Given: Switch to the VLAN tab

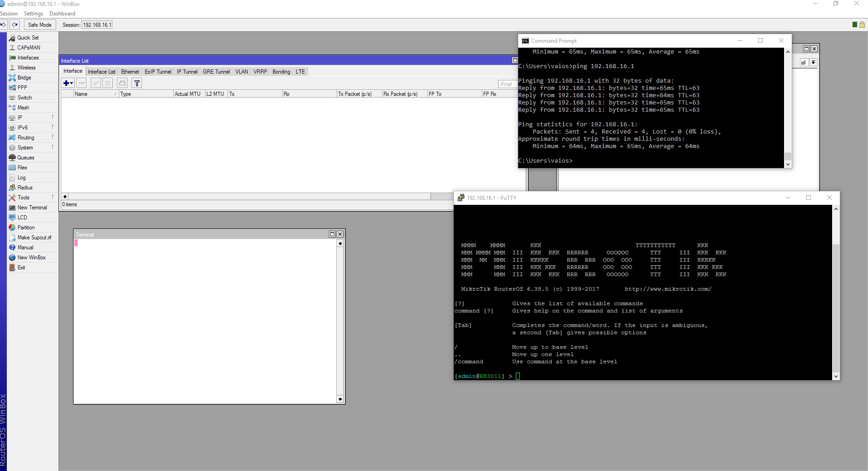Looking at the screenshot, I should (x=242, y=72).
